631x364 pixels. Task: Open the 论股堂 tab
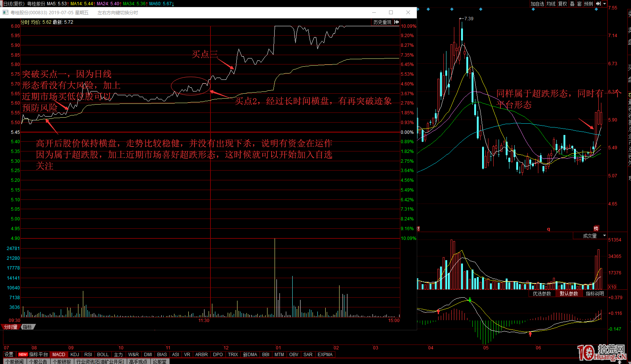click(x=159, y=361)
